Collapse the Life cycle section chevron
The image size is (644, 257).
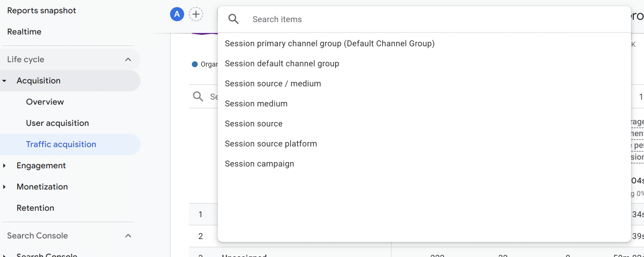tap(128, 60)
